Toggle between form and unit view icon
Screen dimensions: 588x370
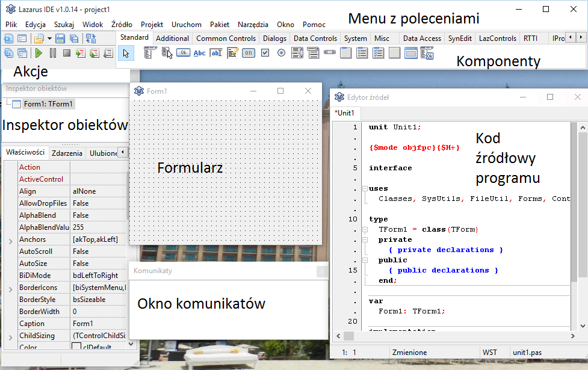tap(91, 39)
